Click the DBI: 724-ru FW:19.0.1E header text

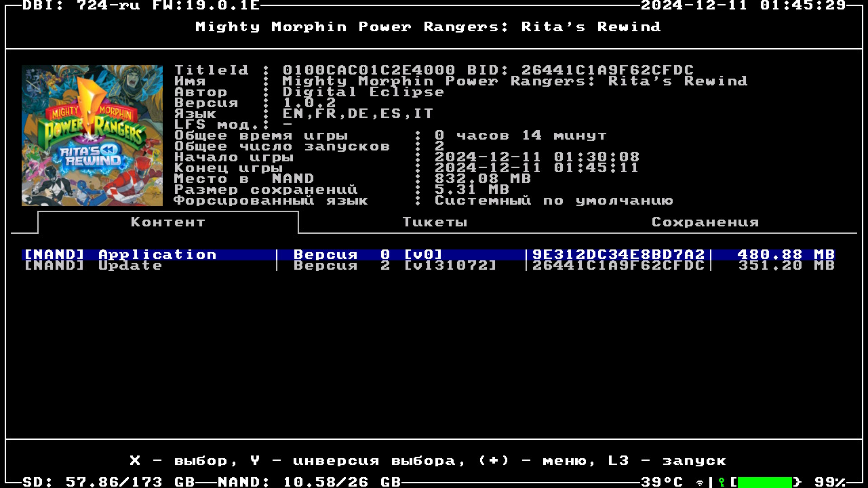point(141,5)
